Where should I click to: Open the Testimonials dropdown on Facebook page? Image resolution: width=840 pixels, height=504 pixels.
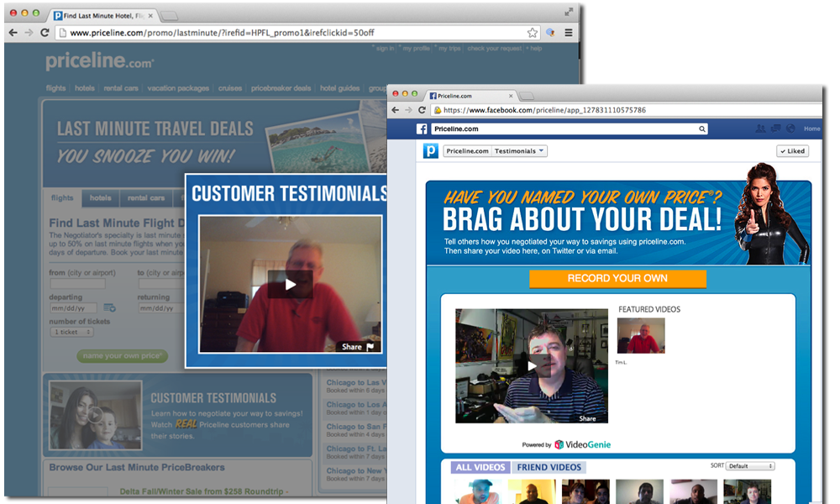tap(519, 151)
